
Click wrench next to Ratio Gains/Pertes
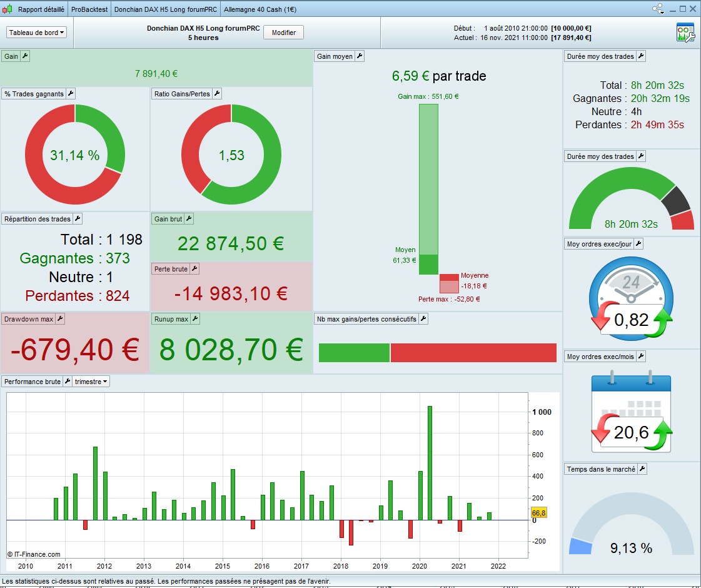[217, 93]
